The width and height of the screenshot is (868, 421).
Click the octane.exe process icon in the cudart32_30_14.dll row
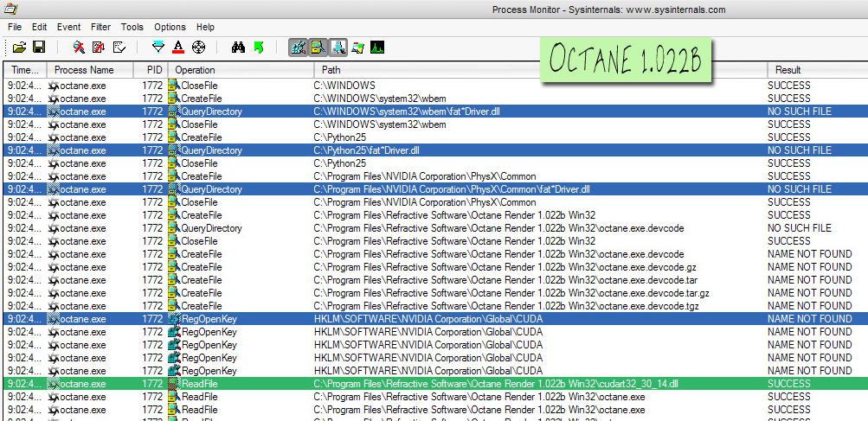pyautogui.click(x=54, y=384)
